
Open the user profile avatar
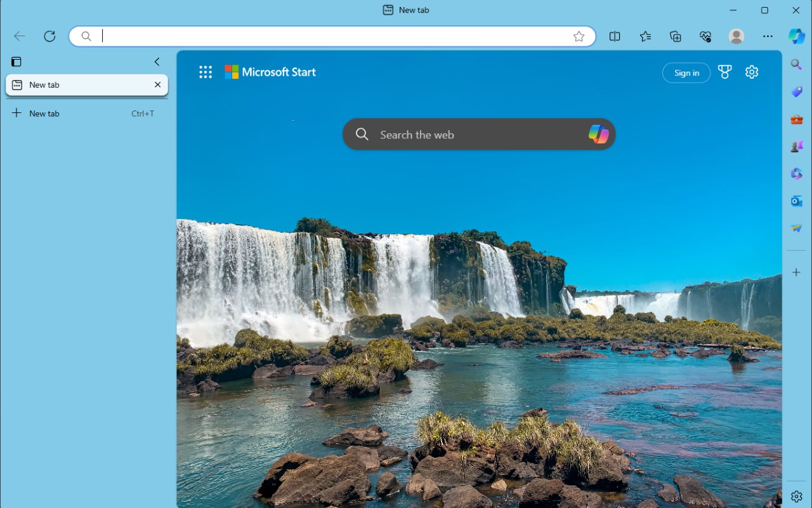click(737, 36)
